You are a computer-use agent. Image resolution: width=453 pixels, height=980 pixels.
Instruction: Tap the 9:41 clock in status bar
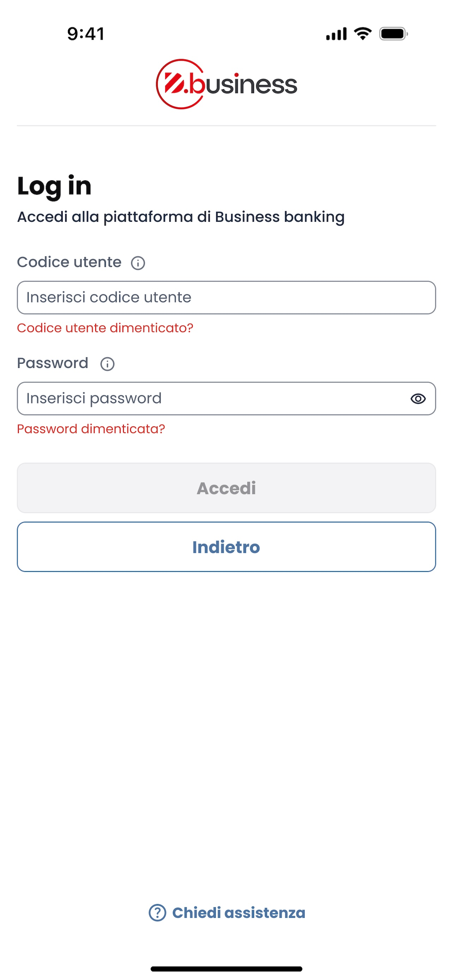[x=86, y=34]
